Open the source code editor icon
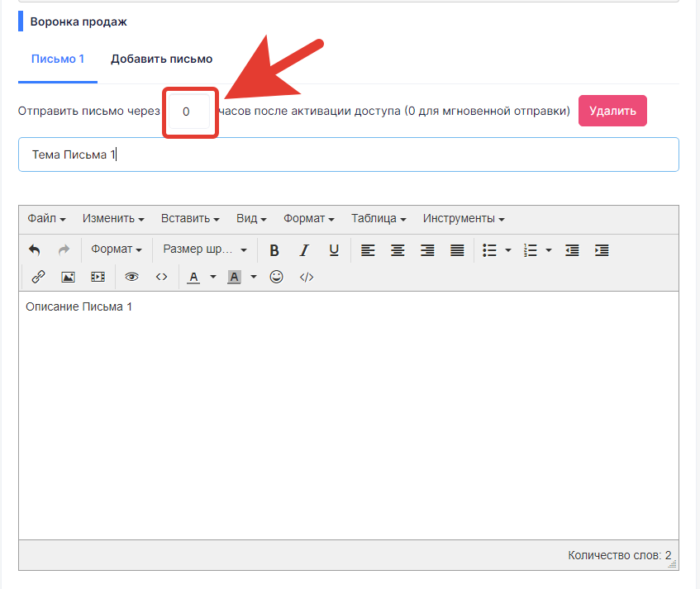 point(307,277)
